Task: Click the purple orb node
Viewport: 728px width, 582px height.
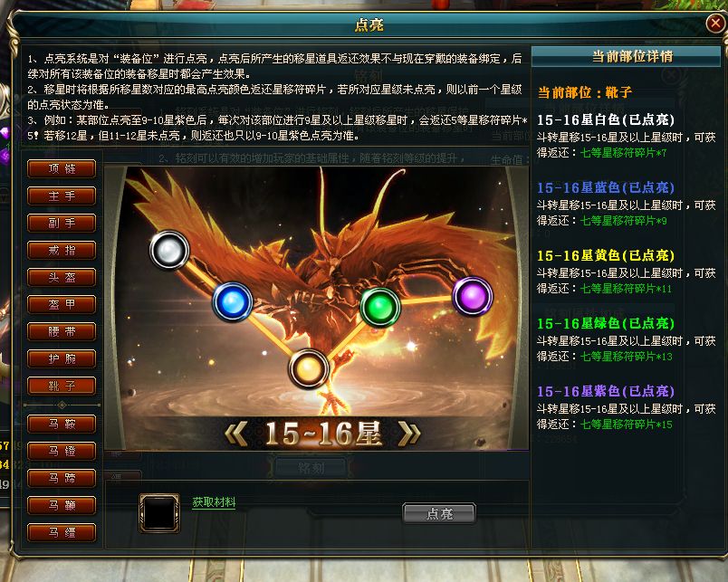Action: [472, 296]
